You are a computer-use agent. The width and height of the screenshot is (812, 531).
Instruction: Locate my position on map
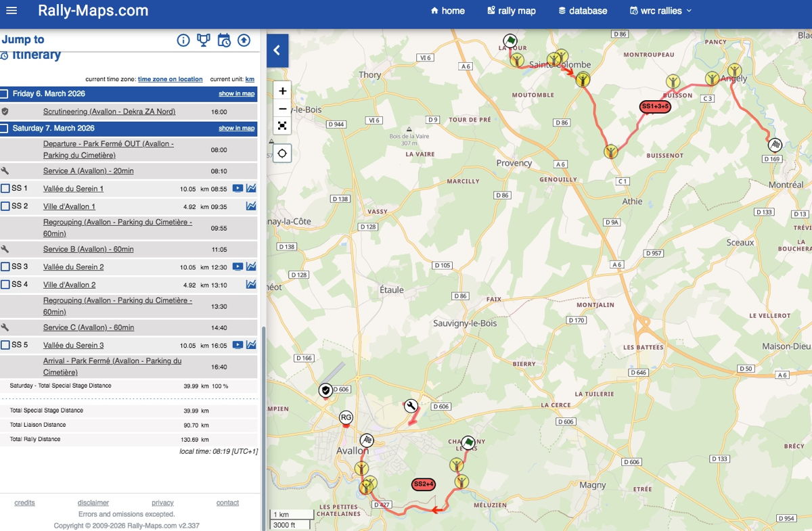click(x=282, y=153)
